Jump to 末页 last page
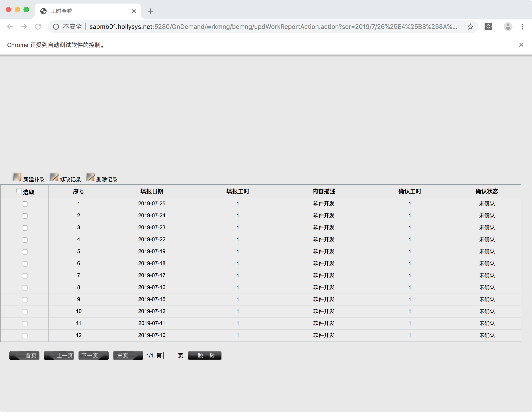Viewport: 532px width, 412px height. pos(128,355)
